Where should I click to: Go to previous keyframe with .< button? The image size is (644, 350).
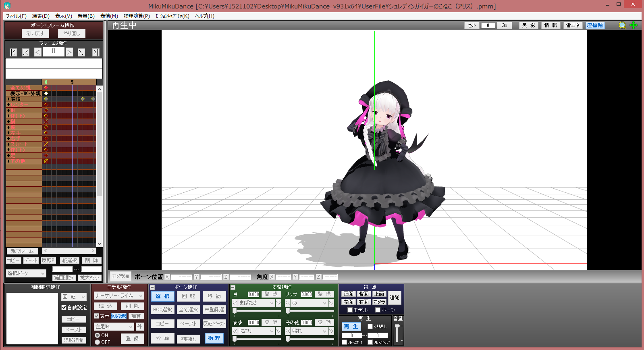point(26,52)
